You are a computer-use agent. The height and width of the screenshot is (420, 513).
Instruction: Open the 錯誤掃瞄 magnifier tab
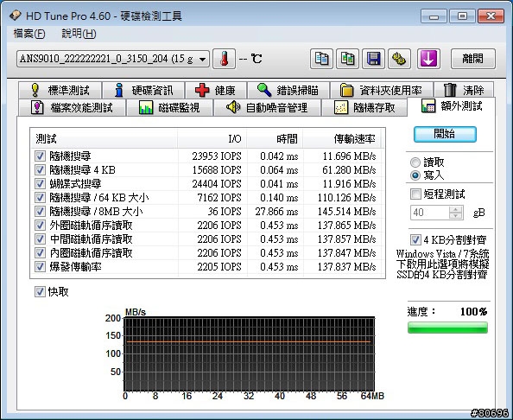(x=288, y=90)
